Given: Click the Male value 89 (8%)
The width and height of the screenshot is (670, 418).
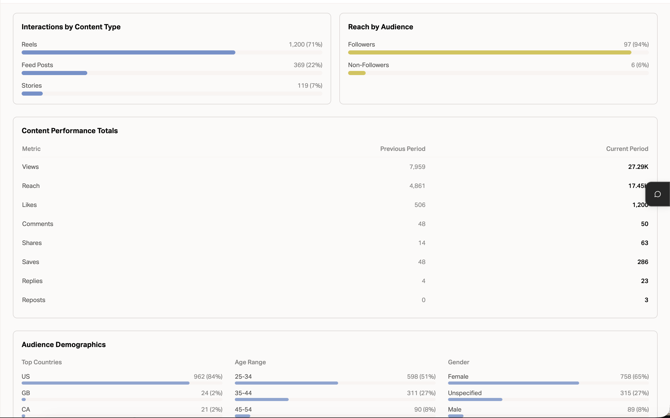Looking at the screenshot, I should click(638, 409).
